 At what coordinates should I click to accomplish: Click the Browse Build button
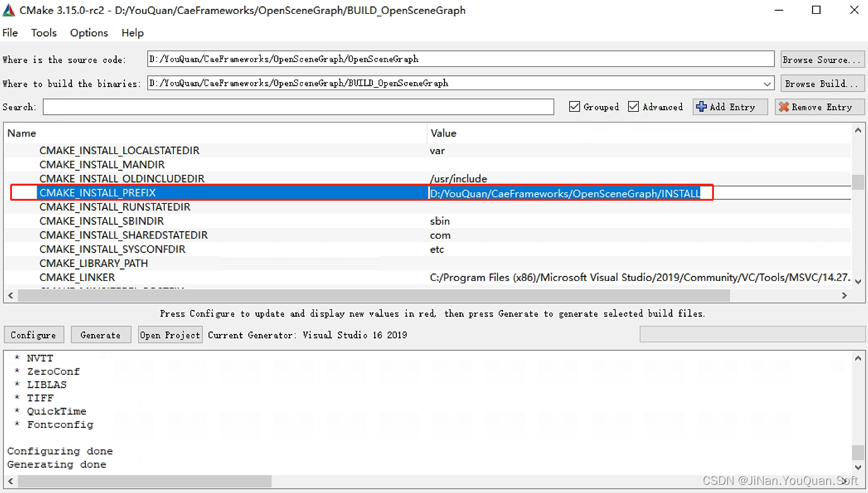(822, 83)
